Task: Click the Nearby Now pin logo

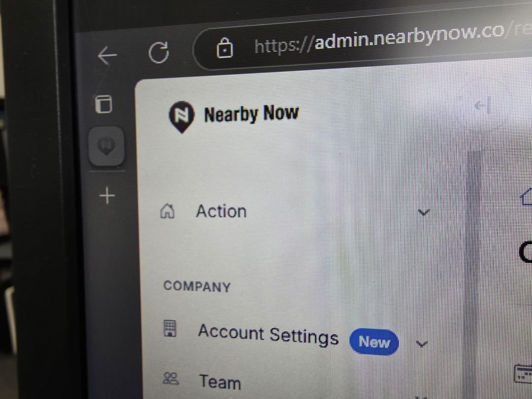Action: point(181,116)
